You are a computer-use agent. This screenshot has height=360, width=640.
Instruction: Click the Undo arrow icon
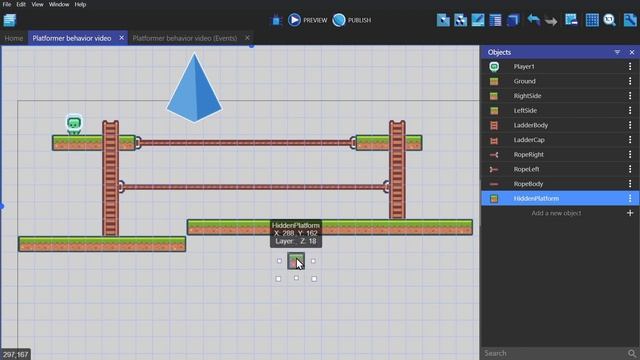[x=533, y=20]
